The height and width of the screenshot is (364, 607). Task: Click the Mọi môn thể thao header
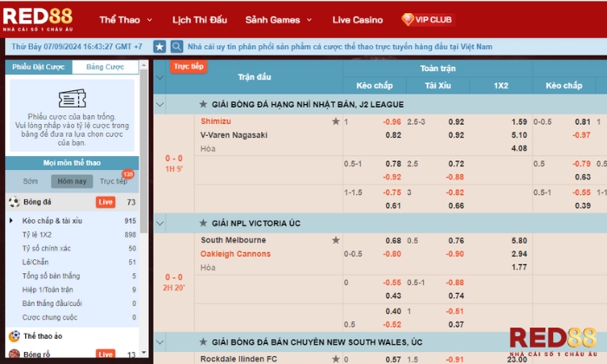click(72, 163)
